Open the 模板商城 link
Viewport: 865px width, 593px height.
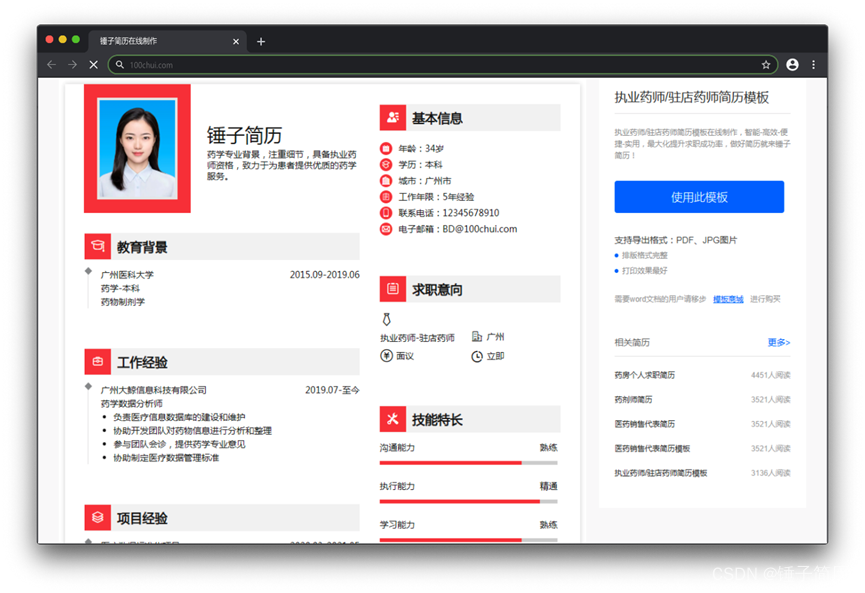(728, 299)
